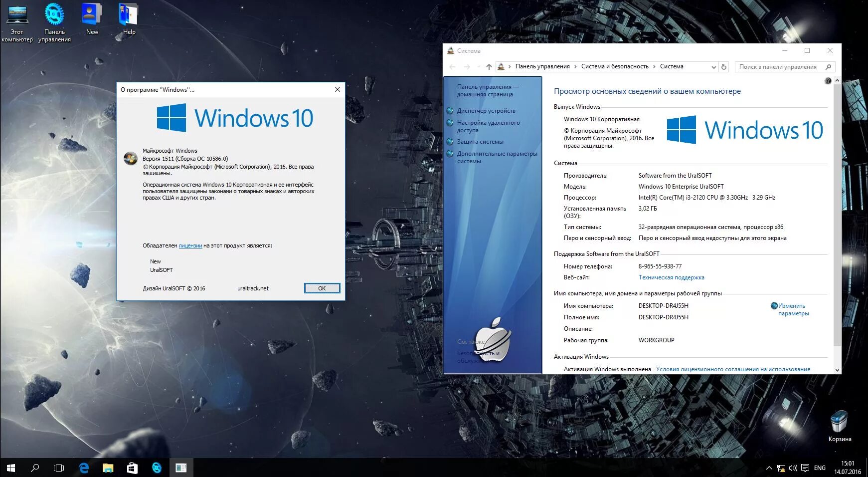Close the Система window
The height and width of the screenshot is (477, 868).
[x=830, y=50]
